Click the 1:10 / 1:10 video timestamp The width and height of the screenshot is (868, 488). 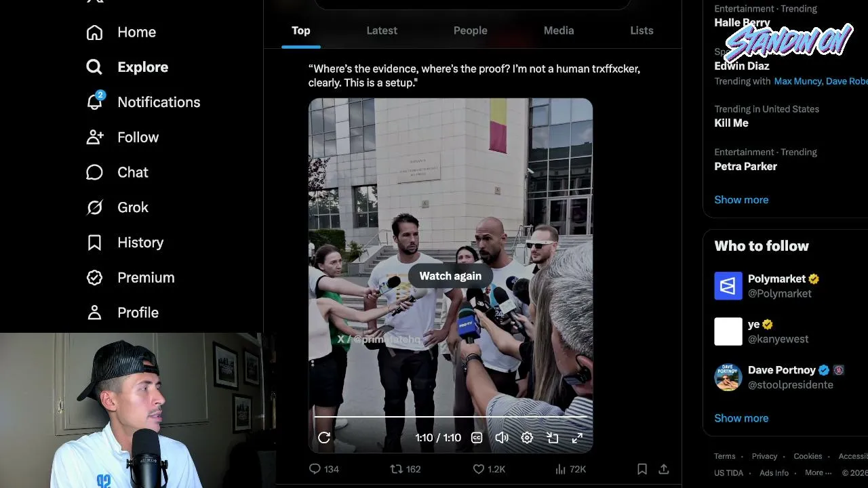[x=438, y=438]
